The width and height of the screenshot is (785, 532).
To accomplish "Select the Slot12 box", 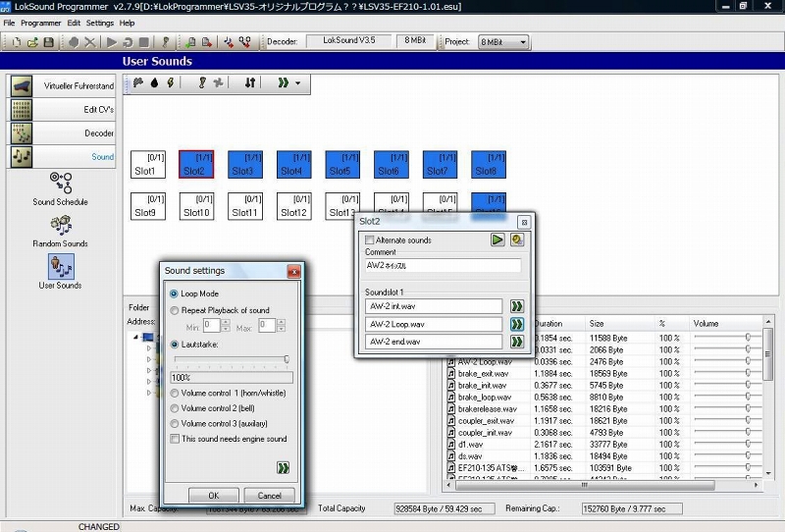I will (x=293, y=206).
